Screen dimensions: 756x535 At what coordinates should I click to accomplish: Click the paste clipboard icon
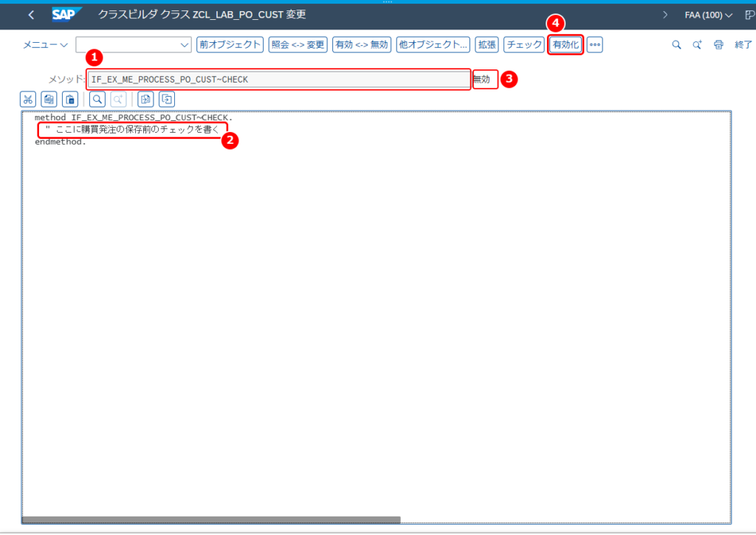[x=70, y=100]
